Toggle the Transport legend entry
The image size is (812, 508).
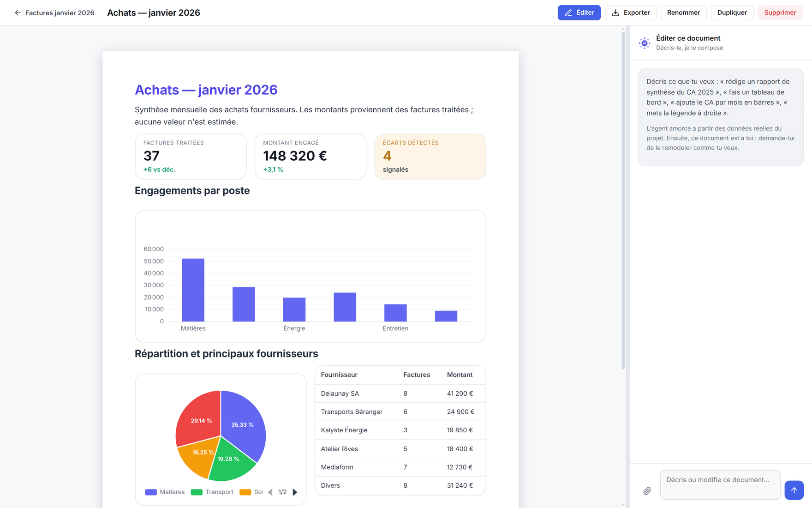click(212, 492)
